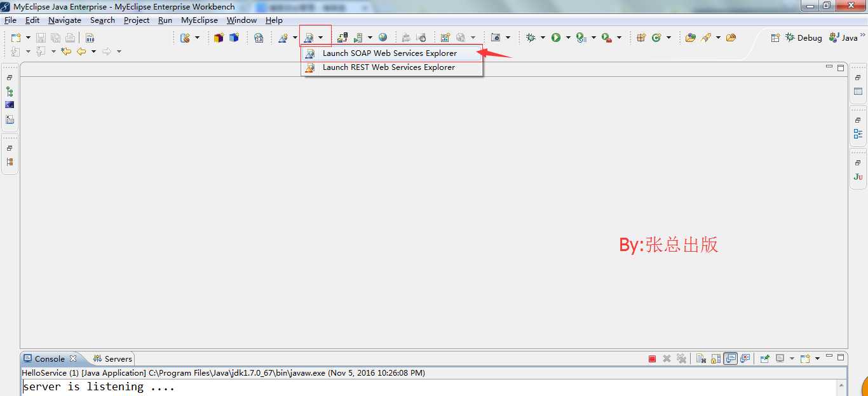The height and width of the screenshot is (396, 868).
Task: Open the Window menu
Action: pyautogui.click(x=241, y=20)
